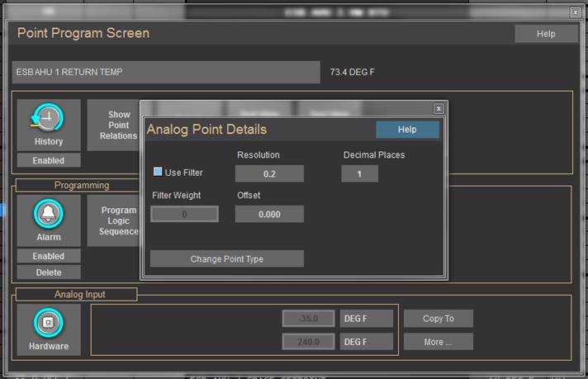Click More... to expand options
588x379 pixels.
(438, 342)
